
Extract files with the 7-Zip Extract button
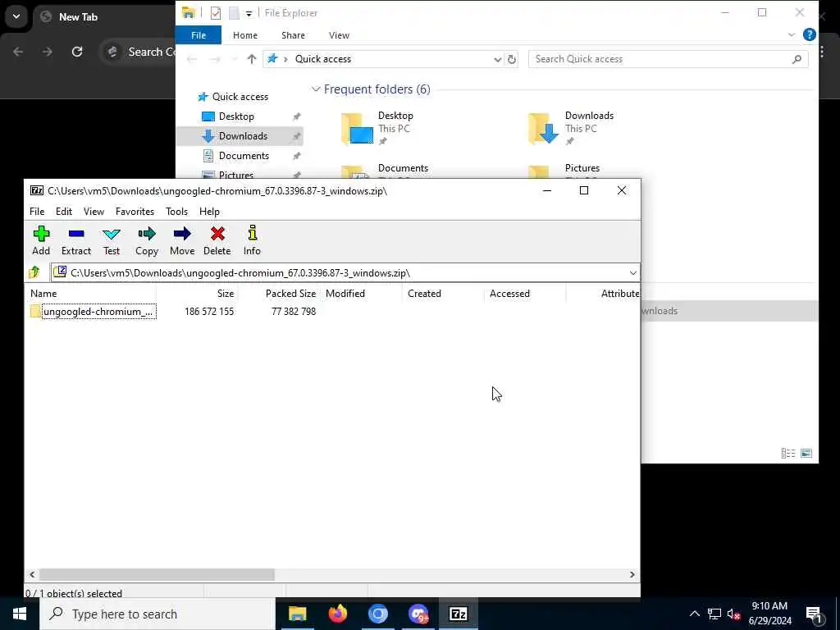click(x=76, y=240)
